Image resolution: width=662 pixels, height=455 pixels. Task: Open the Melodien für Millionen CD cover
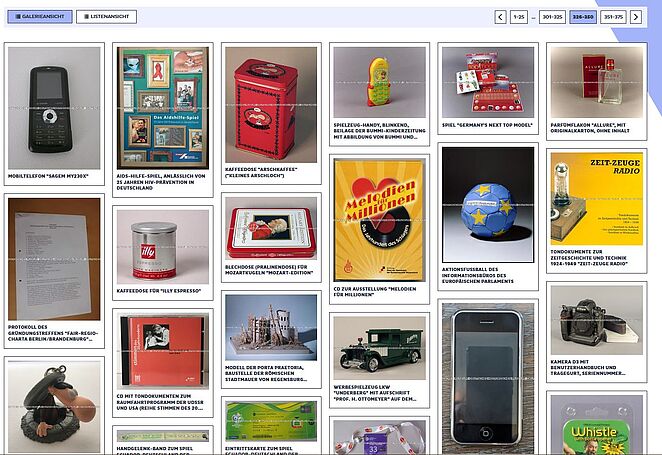pos(380,220)
